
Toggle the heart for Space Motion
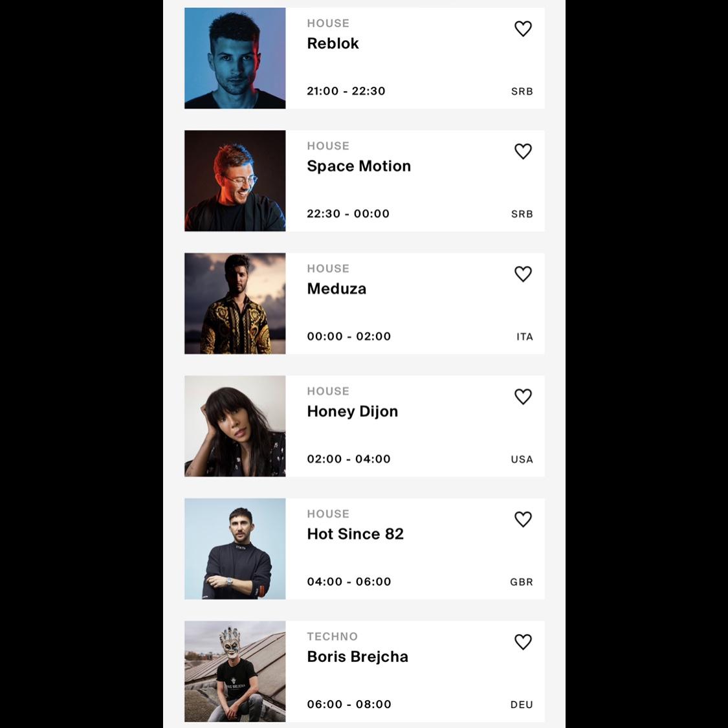[523, 151]
